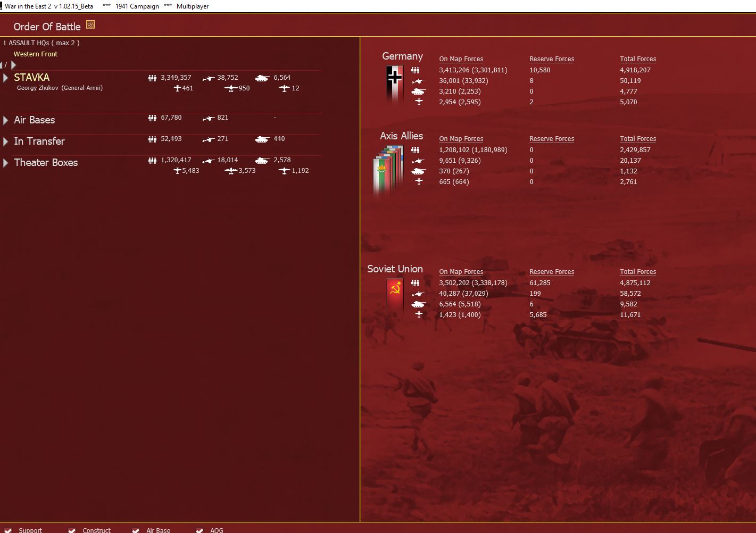Select the STAVKA headquarters name
This screenshot has width=756, height=533.
[x=31, y=77]
